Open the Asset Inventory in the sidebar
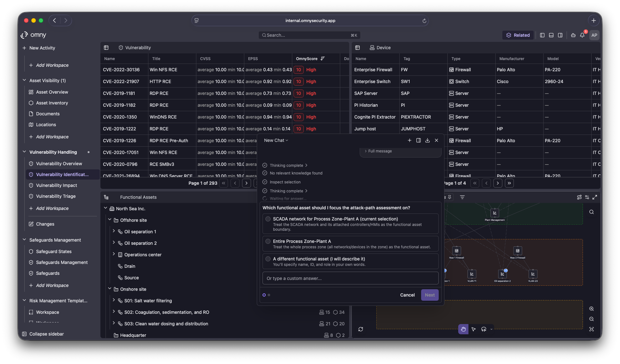 tap(52, 103)
